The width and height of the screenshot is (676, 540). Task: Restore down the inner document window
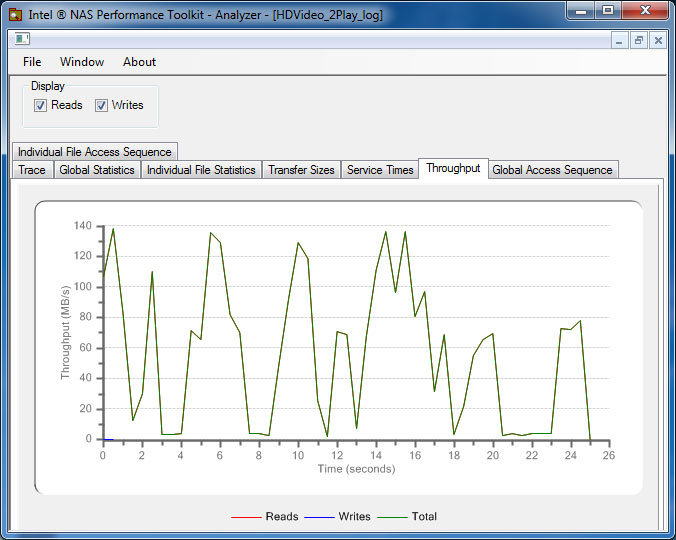tap(639, 41)
